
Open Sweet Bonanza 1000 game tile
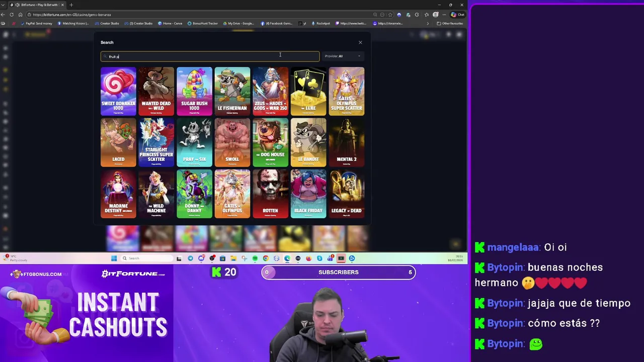point(118,91)
